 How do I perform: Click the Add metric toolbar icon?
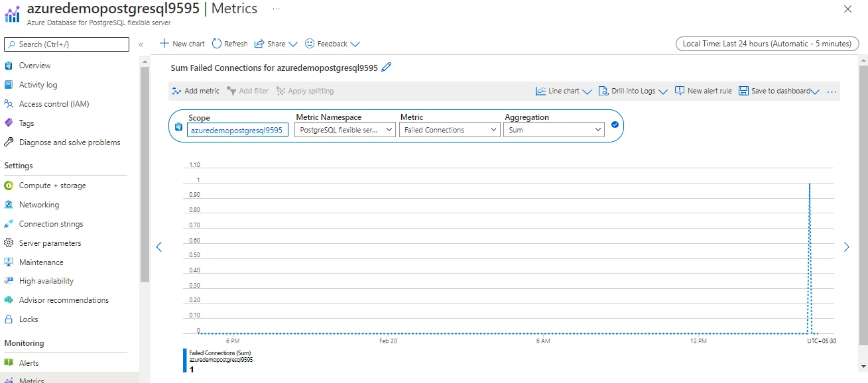coord(176,91)
